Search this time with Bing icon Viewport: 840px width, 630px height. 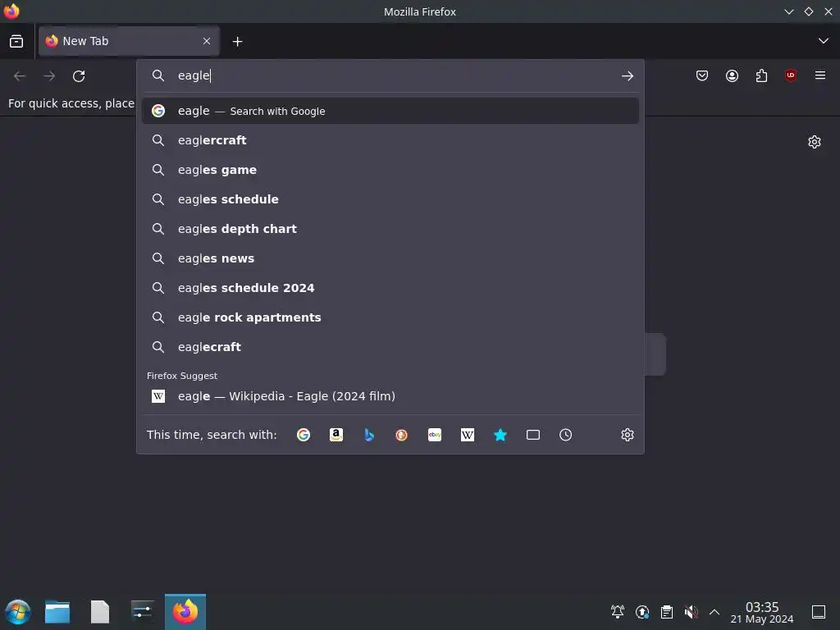(x=368, y=435)
